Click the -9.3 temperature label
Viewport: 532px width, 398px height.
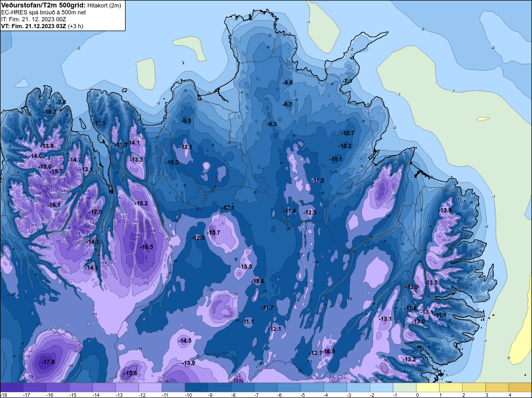click(x=272, y=124)
